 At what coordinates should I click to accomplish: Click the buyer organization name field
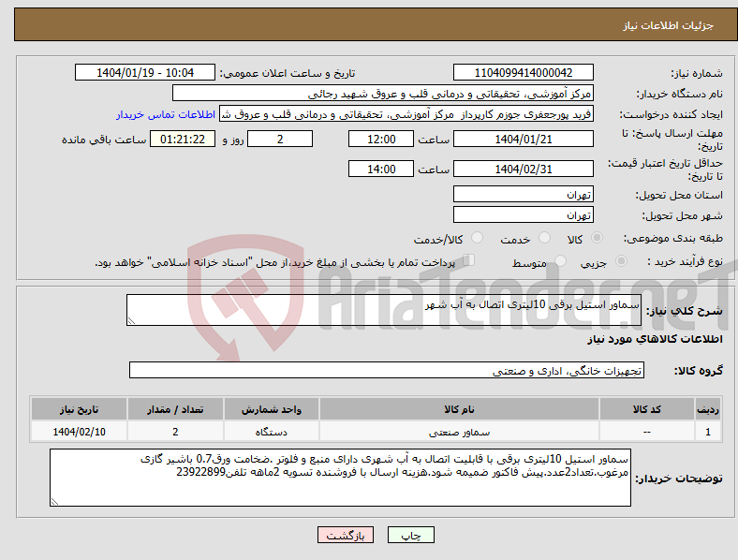[x=383, y=93]
